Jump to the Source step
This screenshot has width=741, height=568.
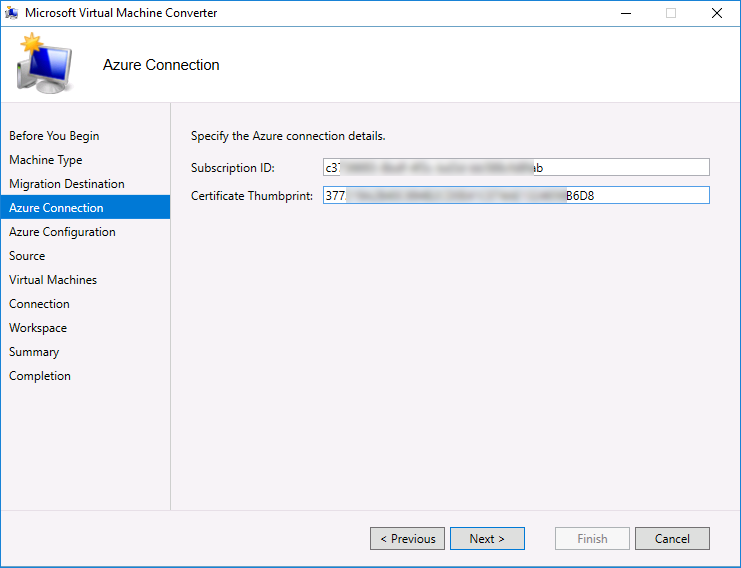27,256
